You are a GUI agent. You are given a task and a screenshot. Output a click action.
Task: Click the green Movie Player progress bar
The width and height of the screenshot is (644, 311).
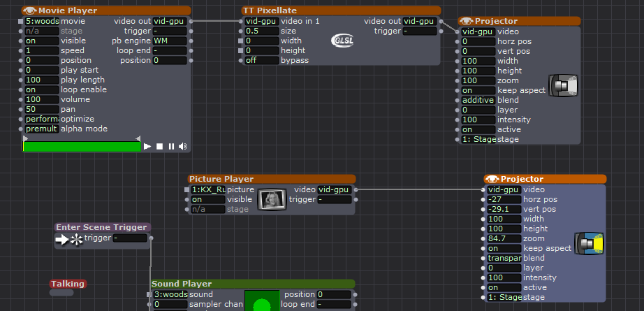82,147
